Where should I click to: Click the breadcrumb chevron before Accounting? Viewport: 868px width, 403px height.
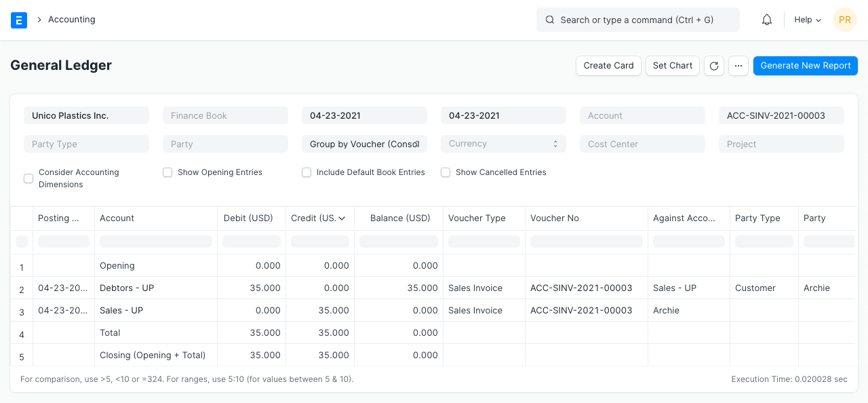(x=39, y=20)
